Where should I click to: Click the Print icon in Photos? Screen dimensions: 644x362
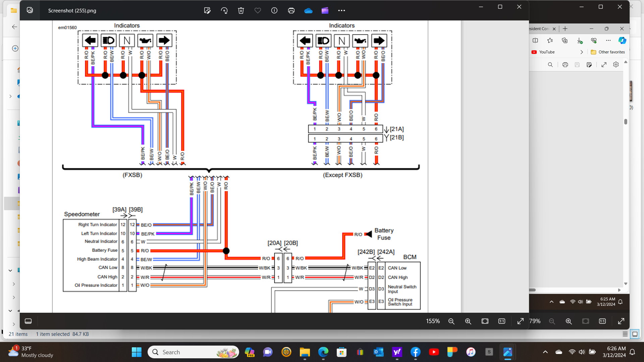pyautogui.click(x=291, y=10)
